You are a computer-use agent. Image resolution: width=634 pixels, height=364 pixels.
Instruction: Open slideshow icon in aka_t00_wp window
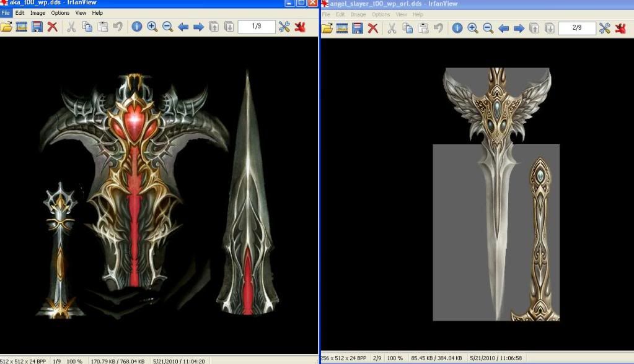pos(22,27)
